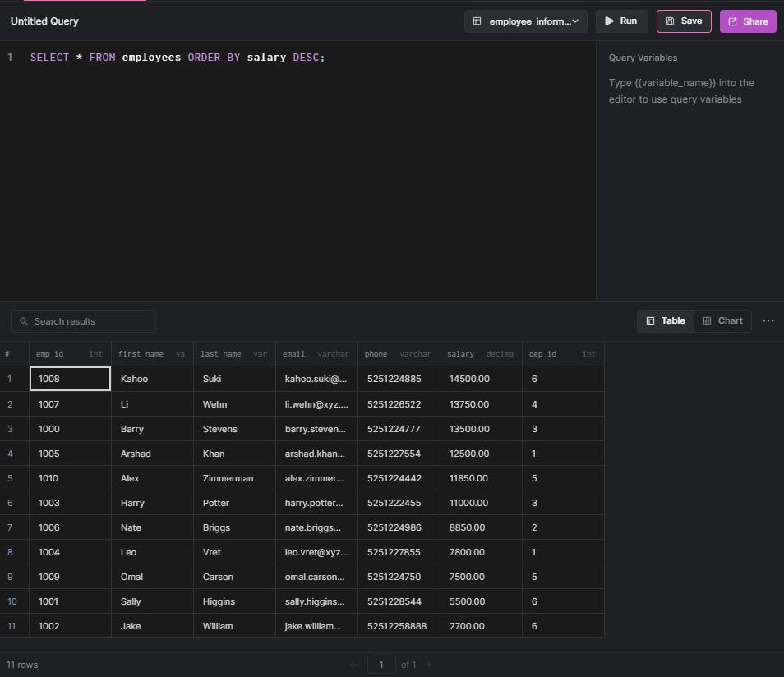Select last name cell Potter
Viewport: 784px width, 677px height.
[x=234, y=503]
